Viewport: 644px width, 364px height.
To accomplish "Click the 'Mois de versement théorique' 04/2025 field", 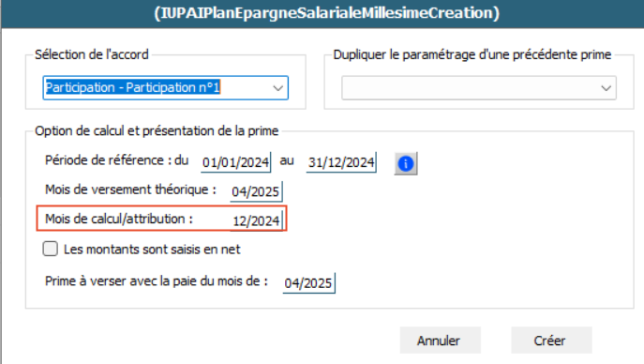I will click(256, 192).
